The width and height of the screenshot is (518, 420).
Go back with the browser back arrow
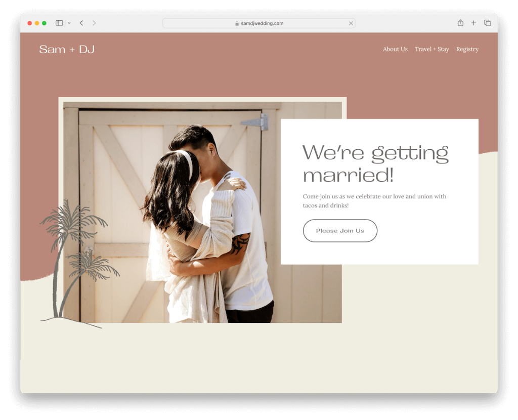click(x=81, y=23)
